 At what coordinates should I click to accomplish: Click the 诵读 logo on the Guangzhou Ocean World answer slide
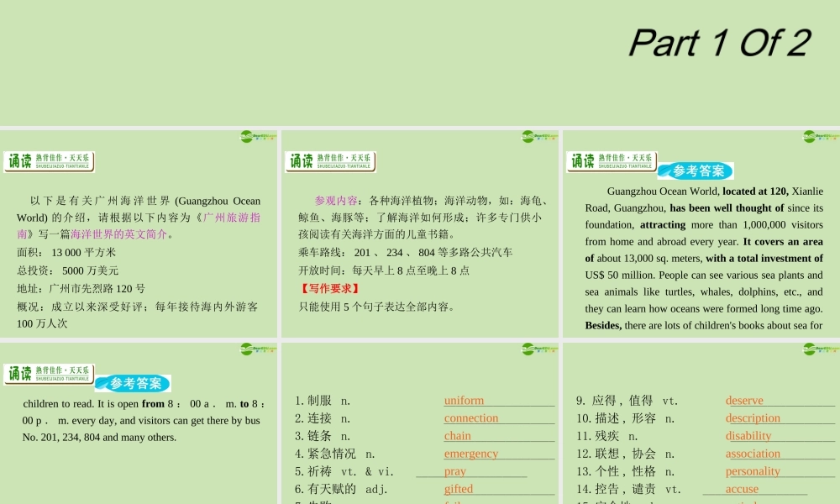pos(612,161)
